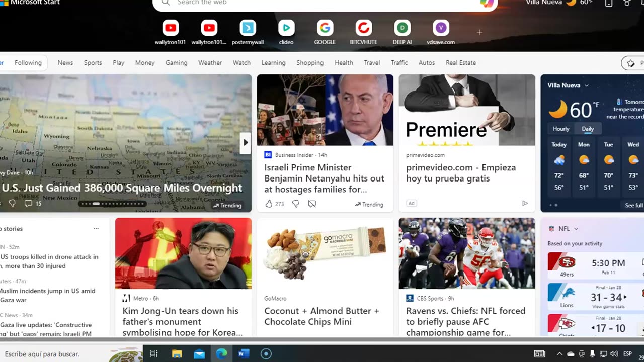This screenshot has height=362, width=644.
Task: Click Microsoft Edge on the taskbar
Action: coord(221,354)
